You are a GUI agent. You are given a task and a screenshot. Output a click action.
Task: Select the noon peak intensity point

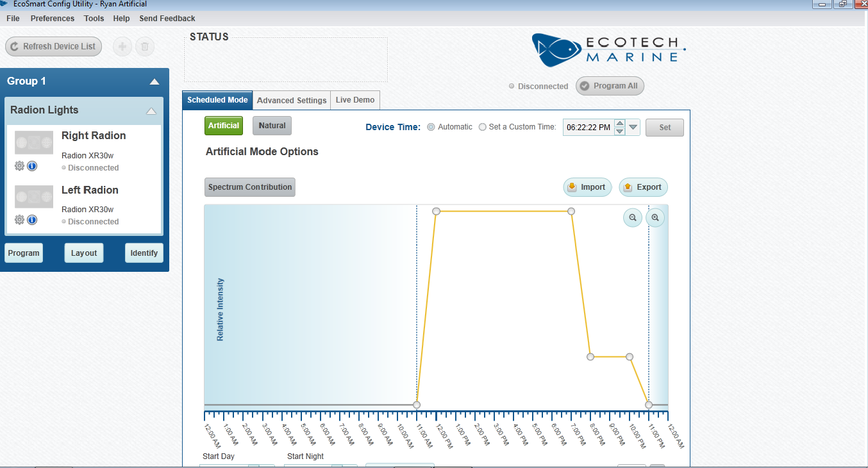[436, 211]
